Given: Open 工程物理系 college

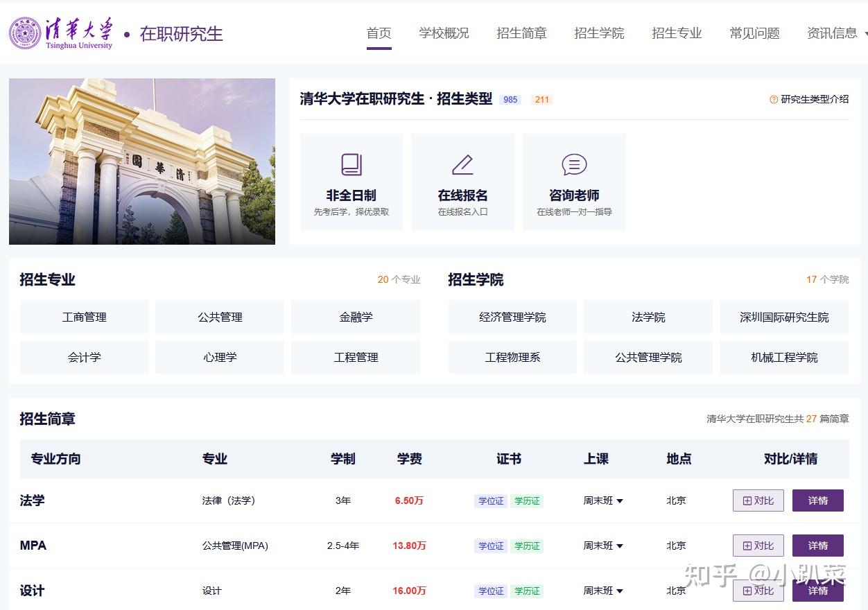Looking at the screenshot, I should (512, 357).
